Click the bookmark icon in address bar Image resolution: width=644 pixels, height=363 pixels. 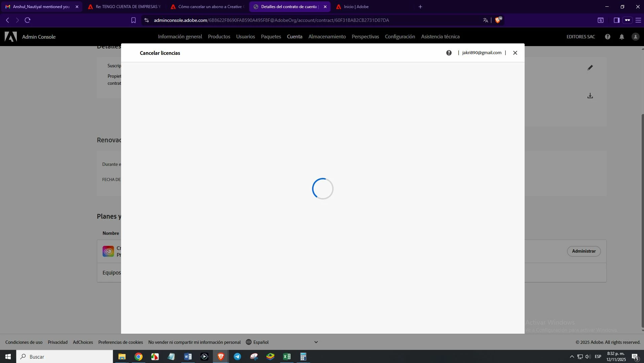click(x=134, y=20)
